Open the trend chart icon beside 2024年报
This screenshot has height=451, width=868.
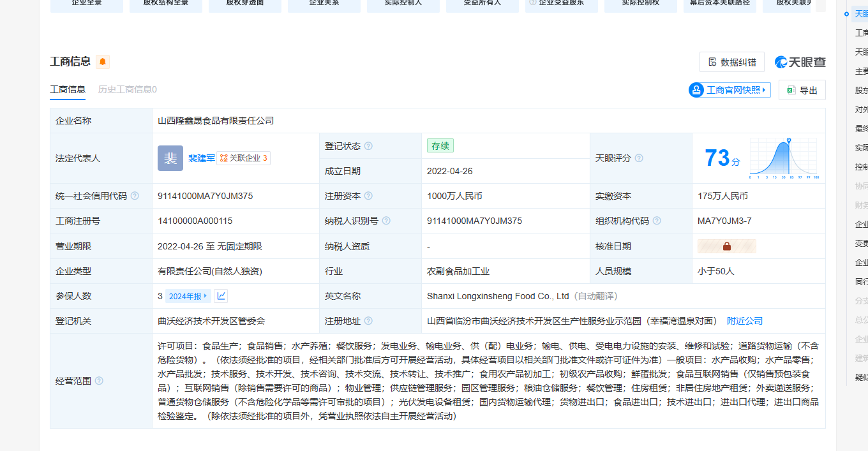pyautogui.click(x=221, y=296)
